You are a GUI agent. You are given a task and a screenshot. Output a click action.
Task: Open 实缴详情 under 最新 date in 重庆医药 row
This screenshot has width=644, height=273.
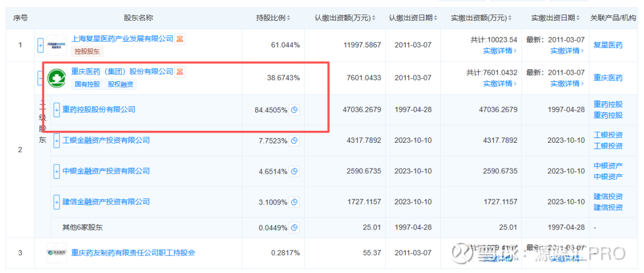point(567,84)
